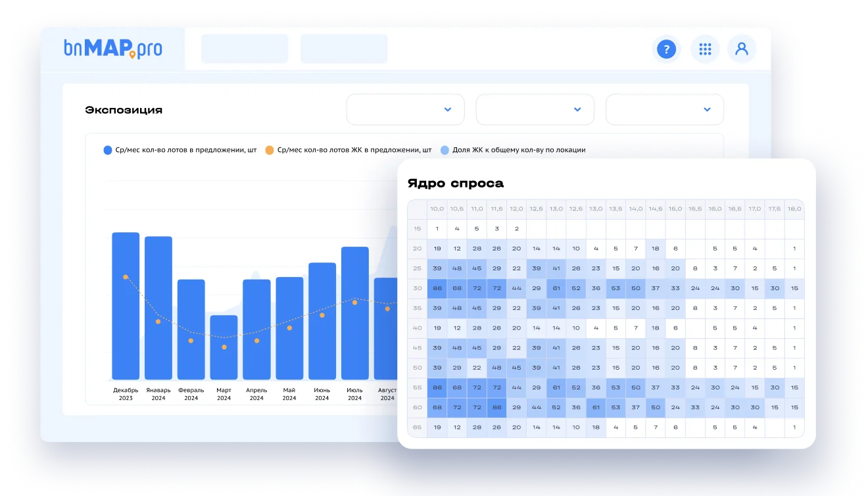
Task: Open the help question mark icon
Action: pos(666,49)
